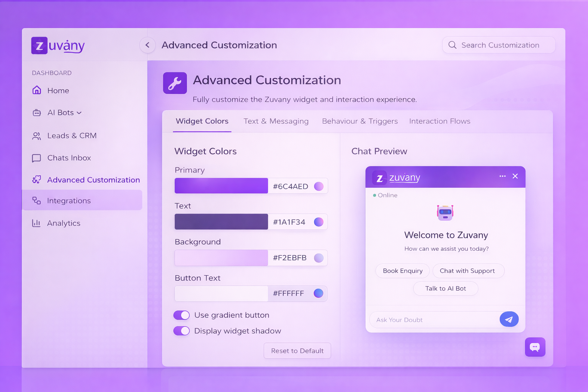Switch to the Text & Messaging tab
Viewport: 588px width, 392px height.
[276, 121]
